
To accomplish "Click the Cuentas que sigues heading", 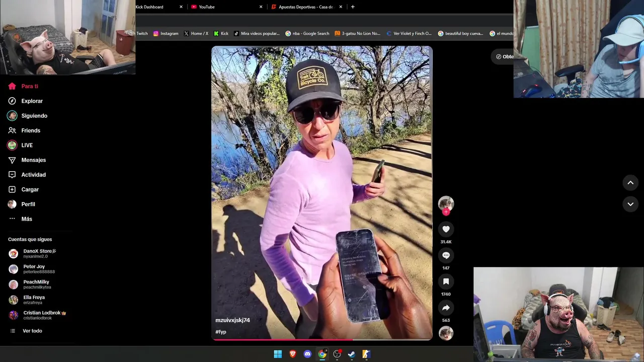I will click(x=30, y=239).
